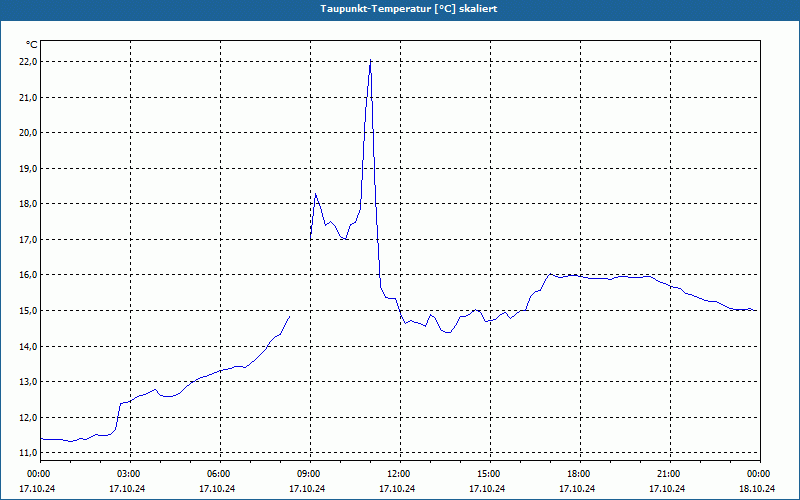The width and height of the screenshot is (800, 500).
Task: Select the 17.10.24 date under 06:00
Action: [x=217, y=488]
